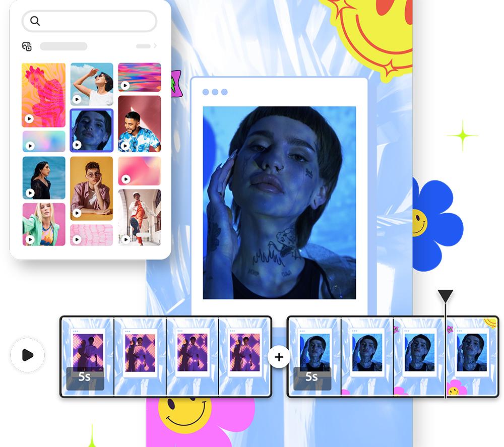
Task: Choose the man with glasses on yellow background
Action: (92, 188)
